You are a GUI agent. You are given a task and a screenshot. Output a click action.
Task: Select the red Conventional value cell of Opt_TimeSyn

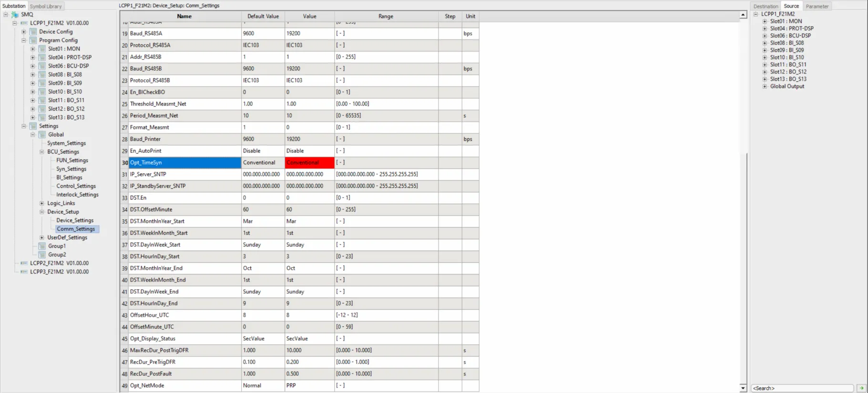[x=309, y=162]
